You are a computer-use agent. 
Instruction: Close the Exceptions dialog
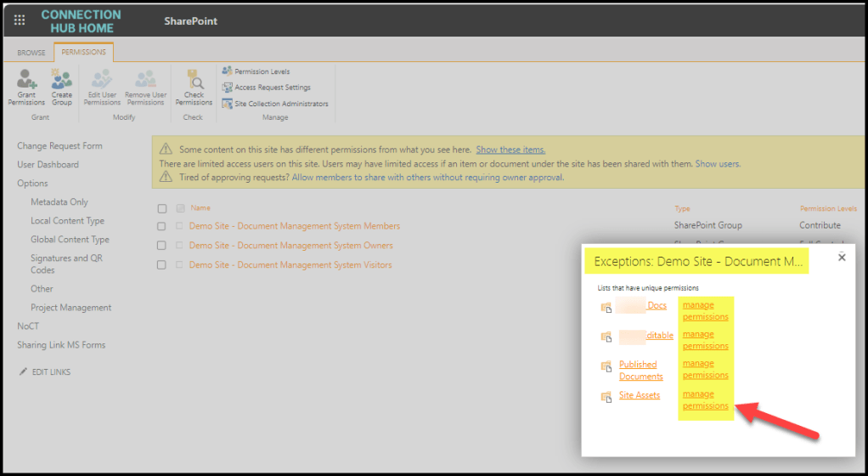(x=842, y=257)
